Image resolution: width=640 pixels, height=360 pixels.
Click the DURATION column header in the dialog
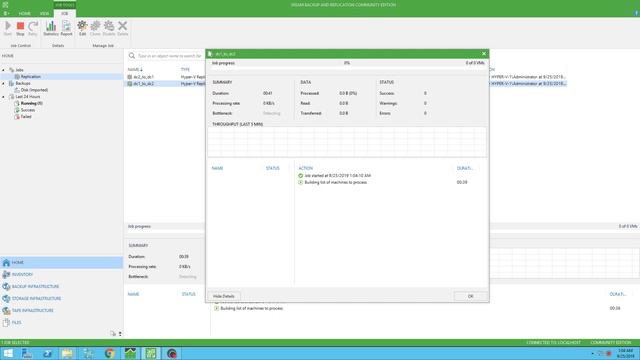tap(464, 168)
